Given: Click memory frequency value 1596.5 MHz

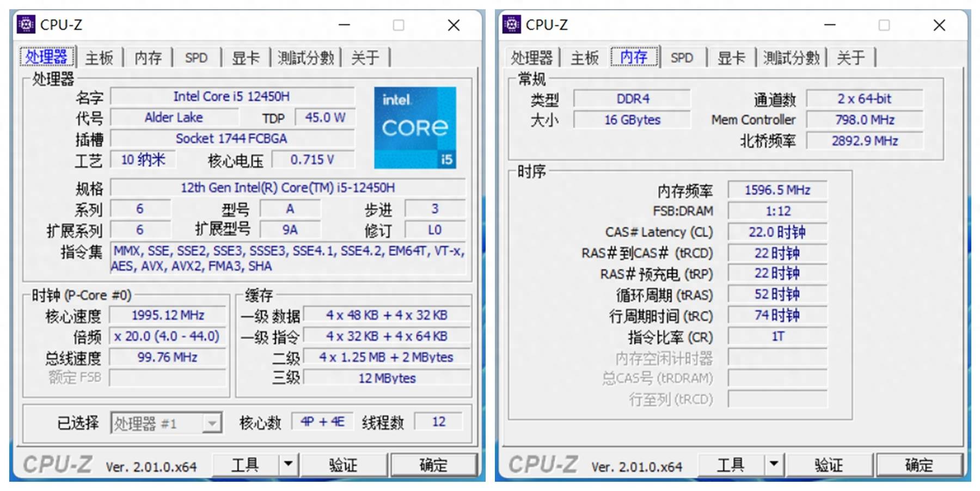Looking at the screenshot, I should coord(777,190).
